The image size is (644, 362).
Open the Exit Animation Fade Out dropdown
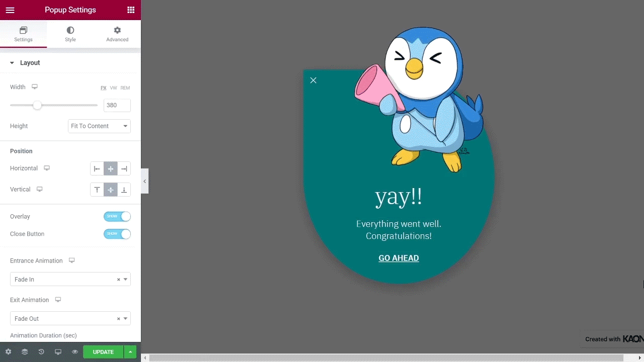click(x=70, y=319)
